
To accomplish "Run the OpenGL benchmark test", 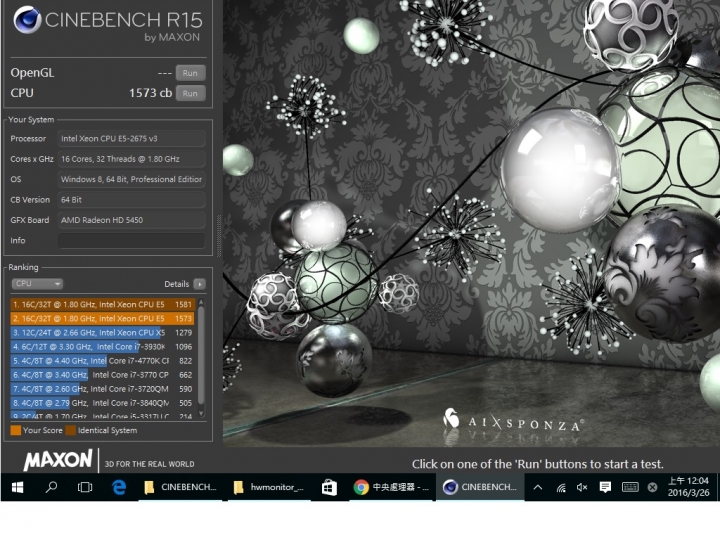I will pyautogui.click(x=190, y=73).
